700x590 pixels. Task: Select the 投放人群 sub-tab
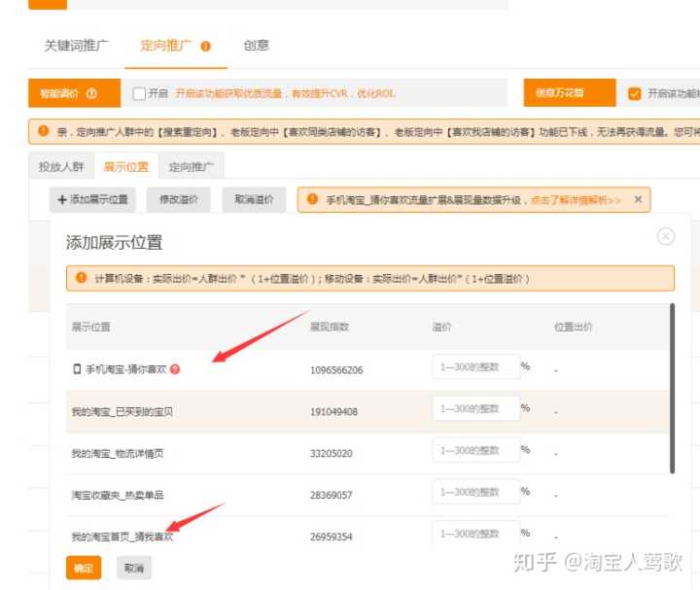click(61, 166)
